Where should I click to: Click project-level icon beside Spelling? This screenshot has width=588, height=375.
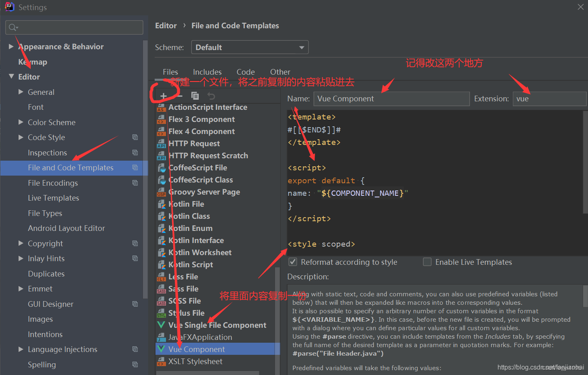(135, 365)
